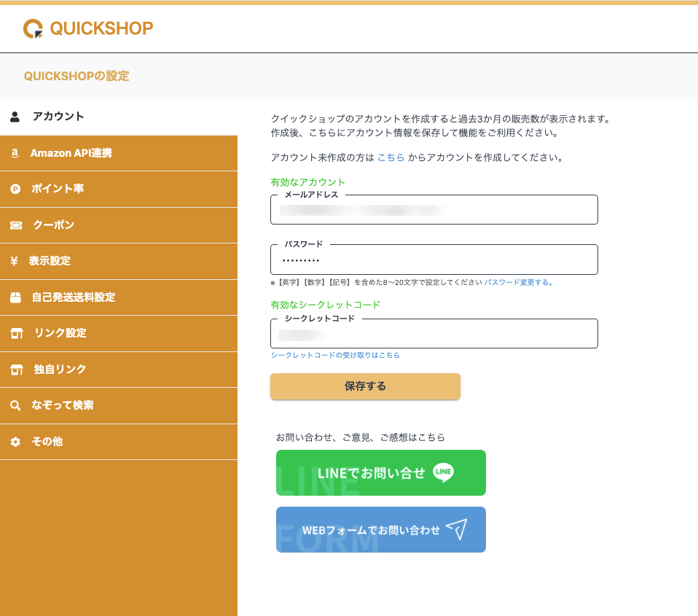Click the person icon beside アカウント
This screenshot has width=698, height=616.
coord(15,117)
